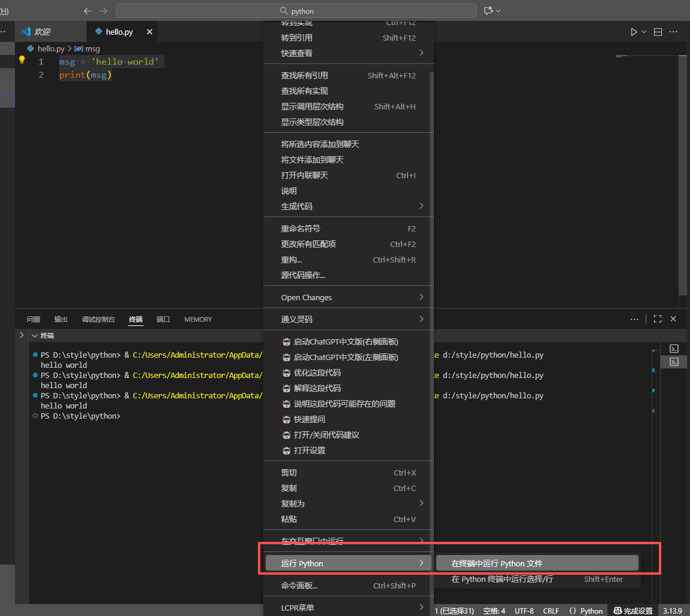Close the hello.py tab
Viewport: 690px width, 616px height.
[x=150, y=32]
